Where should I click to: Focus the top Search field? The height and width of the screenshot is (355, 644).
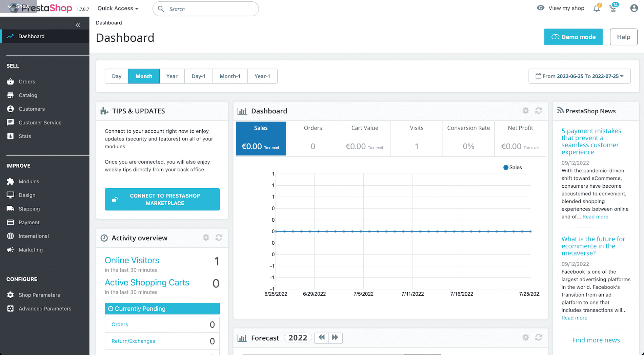206,9
